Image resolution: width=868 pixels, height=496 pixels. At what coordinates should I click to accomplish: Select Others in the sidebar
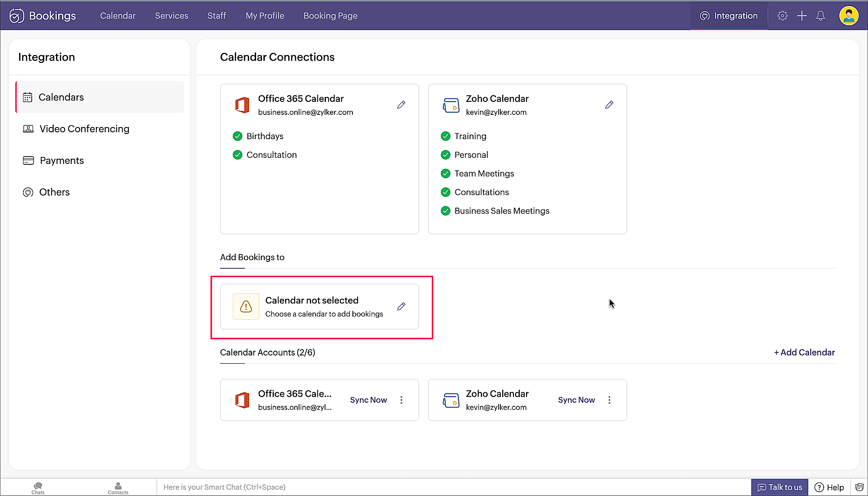(x=100, y=192)
